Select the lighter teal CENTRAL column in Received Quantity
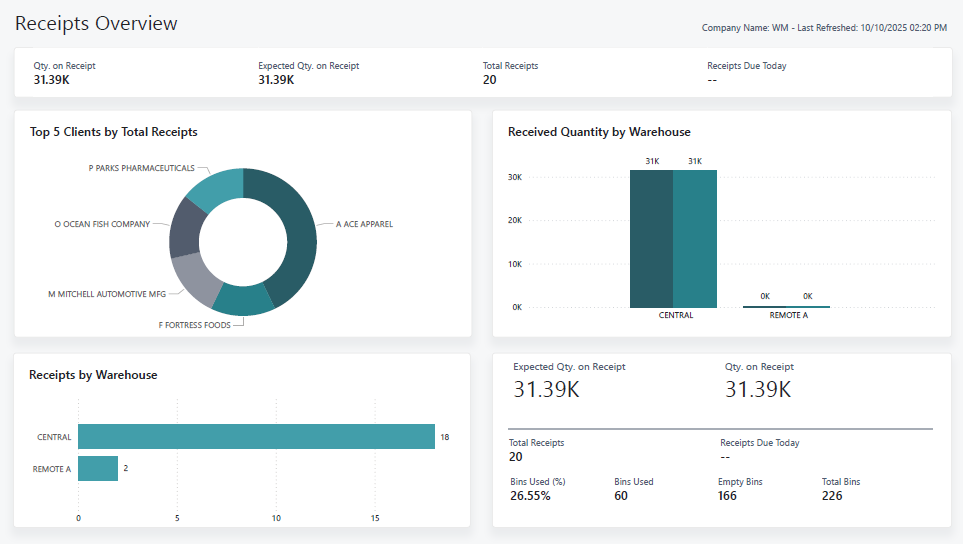The width and height of the screenshot is (963, 544). tap(695, 239)
